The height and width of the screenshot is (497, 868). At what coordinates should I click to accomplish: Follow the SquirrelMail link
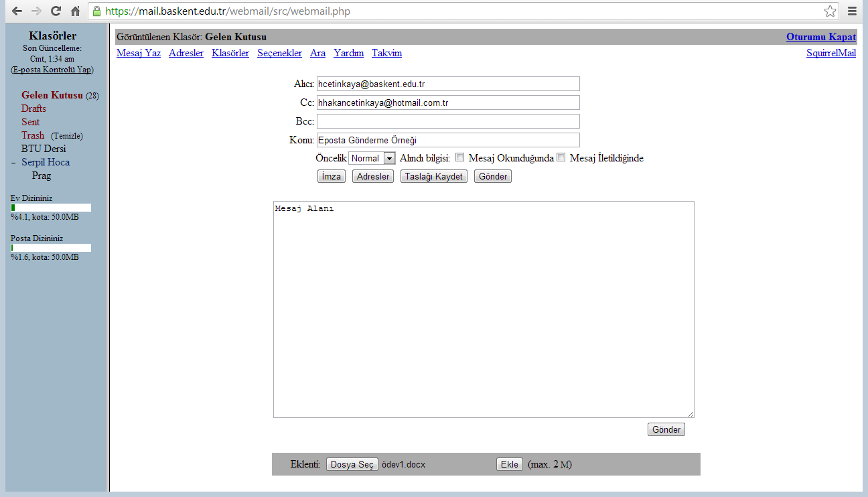[x=831, y=53]
